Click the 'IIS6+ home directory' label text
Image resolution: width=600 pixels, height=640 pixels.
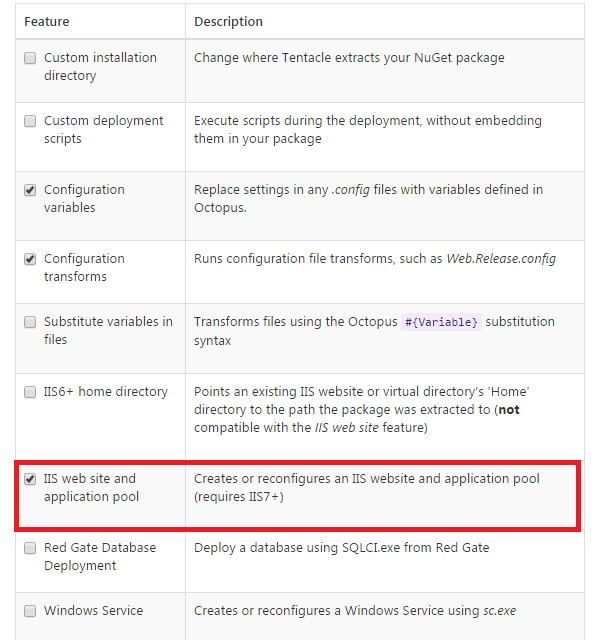[x=106, y=392]
